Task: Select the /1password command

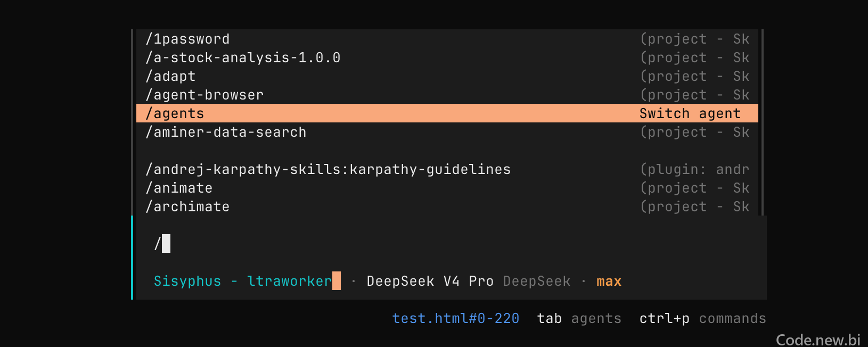Action: (x=447, y=39)
